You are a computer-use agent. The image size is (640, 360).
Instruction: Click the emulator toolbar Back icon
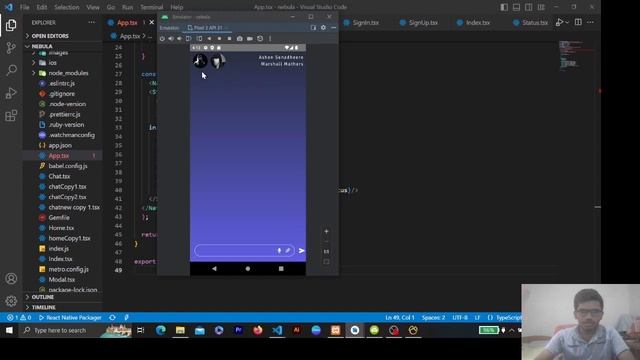209,39
